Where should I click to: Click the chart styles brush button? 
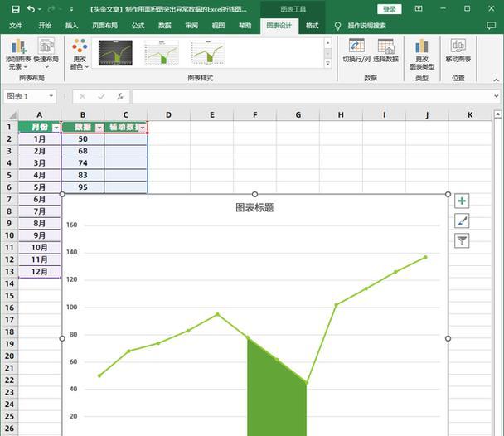[462, 221]
